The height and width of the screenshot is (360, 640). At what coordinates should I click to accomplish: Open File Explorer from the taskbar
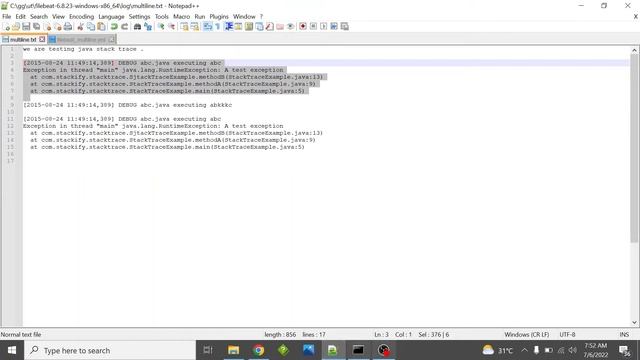pos(233,350)
